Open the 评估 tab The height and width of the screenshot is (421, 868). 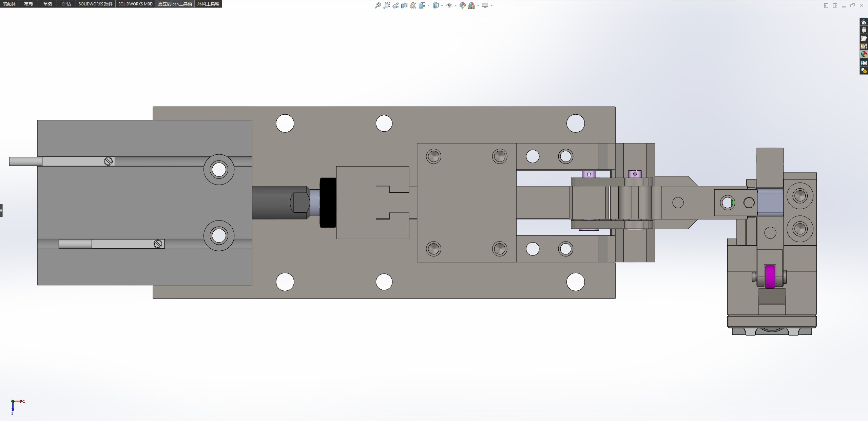point(66,4)
